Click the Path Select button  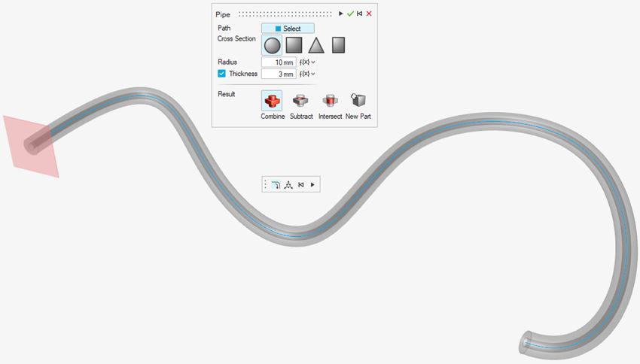pos(288,29)
